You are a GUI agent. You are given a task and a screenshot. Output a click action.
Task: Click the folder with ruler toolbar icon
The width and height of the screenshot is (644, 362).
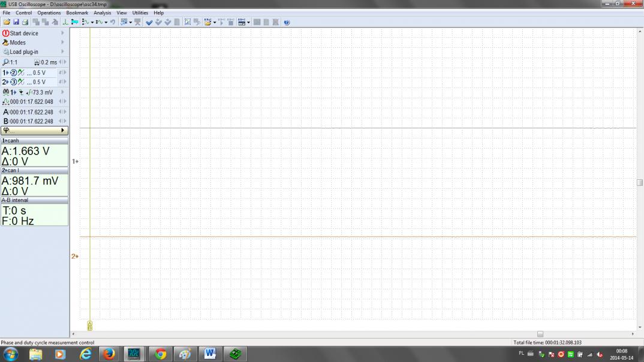coord(208,22)
